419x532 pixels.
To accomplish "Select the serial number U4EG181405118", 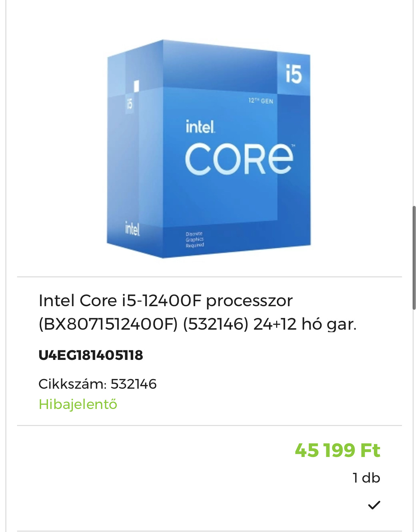I will click(91, 355).
